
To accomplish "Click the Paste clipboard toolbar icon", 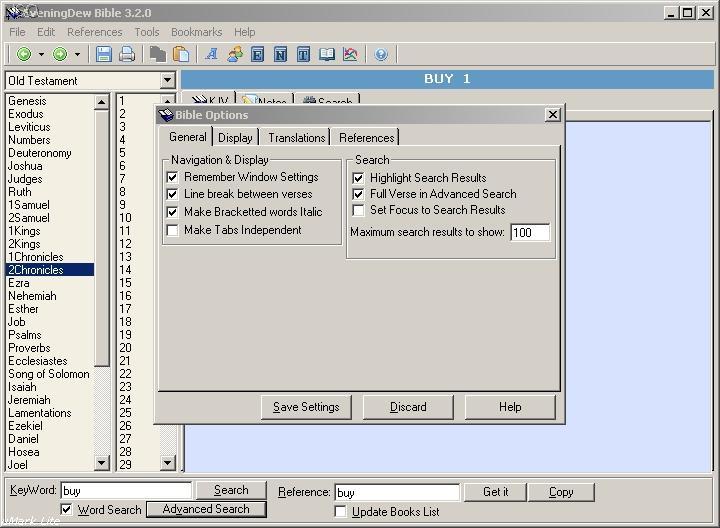I will [x=180, y=54].
